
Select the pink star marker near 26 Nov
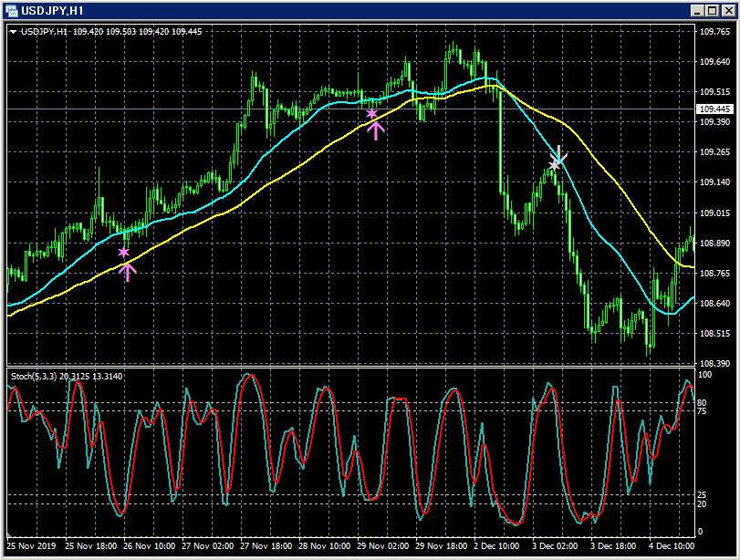click(x=124, y=253)
